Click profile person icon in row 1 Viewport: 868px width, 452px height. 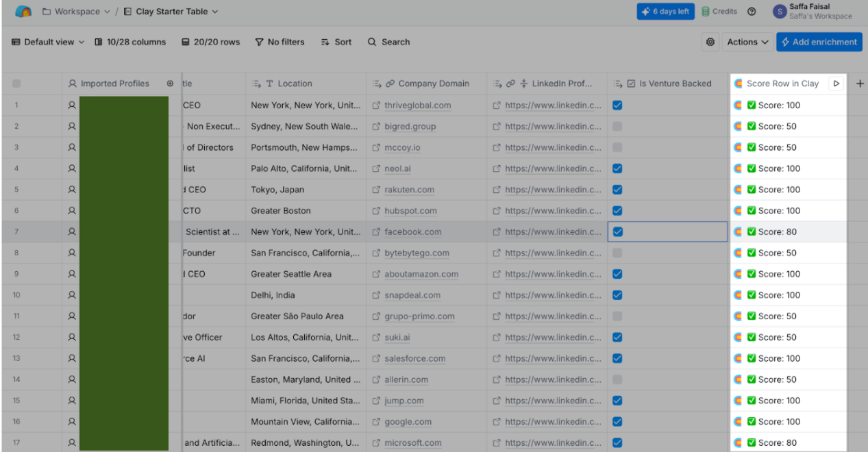pyautogui.click(x=72, y=105)
